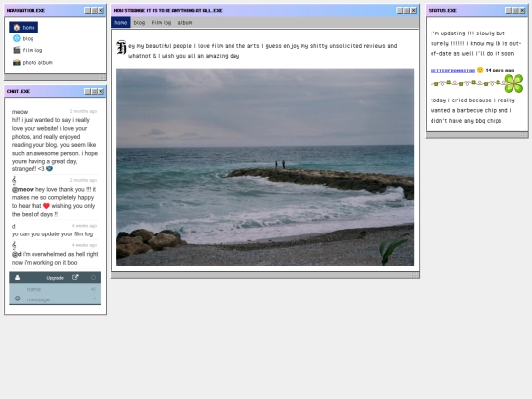Minimize the Chat.exe window
532x399 pixels.
[x=88, y=91]
